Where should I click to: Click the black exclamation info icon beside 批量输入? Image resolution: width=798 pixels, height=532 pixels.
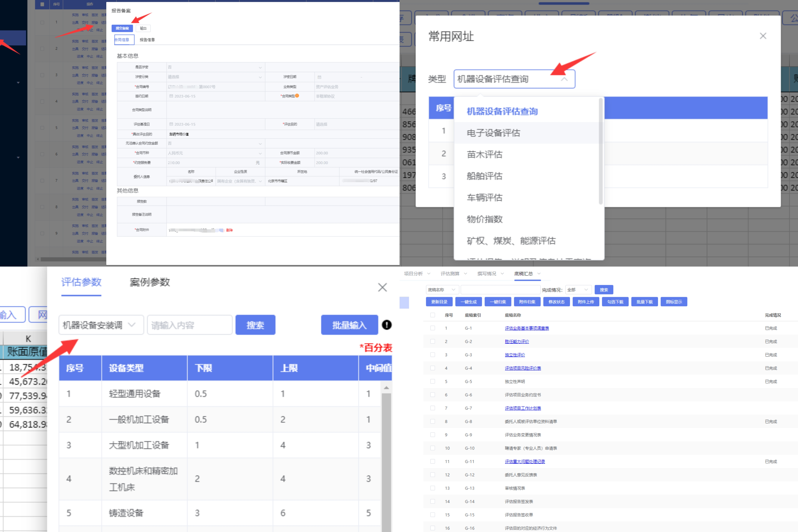click(387, 325)
